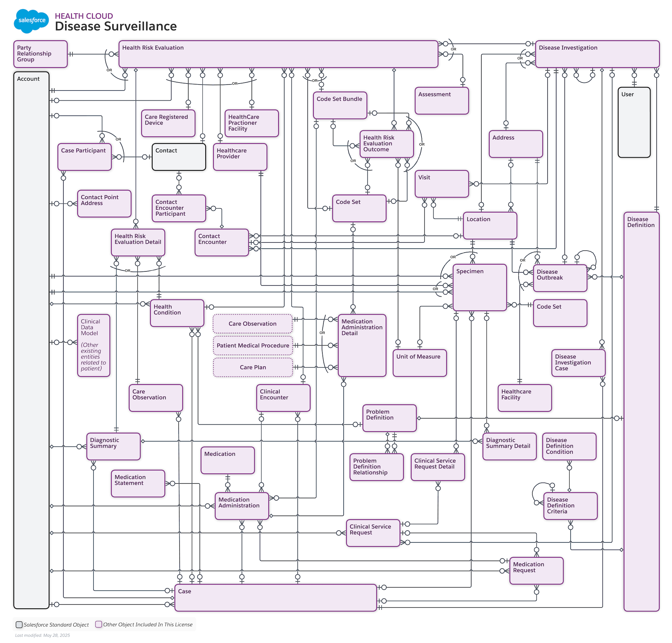Select the Health Risk Evaluation entity

click(x=278, y=54)
